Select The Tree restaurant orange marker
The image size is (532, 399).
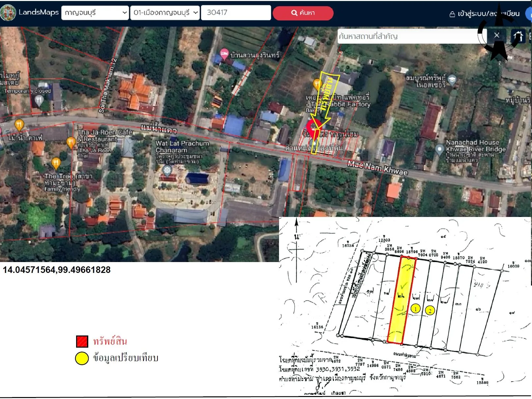coord(56,163)
